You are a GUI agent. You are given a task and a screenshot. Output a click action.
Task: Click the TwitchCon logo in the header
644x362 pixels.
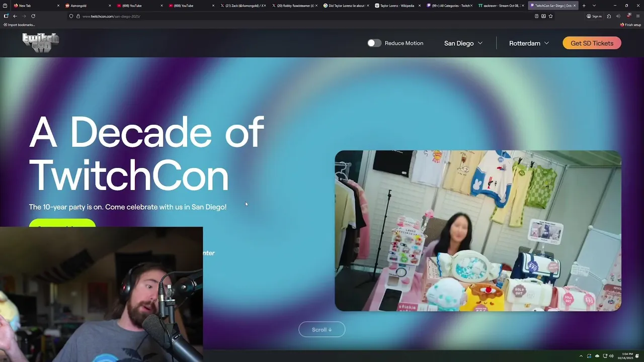click(x=40, y=43)
